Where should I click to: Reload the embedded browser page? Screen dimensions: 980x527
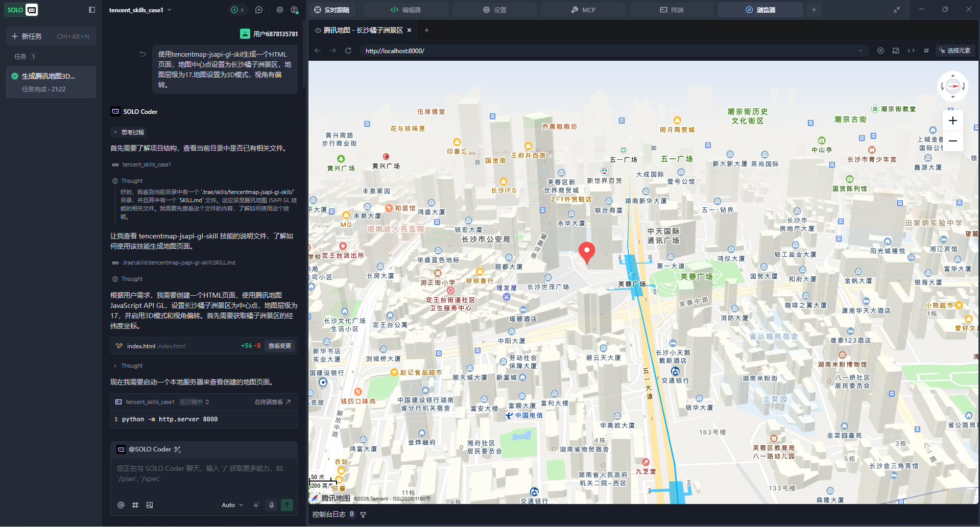click(x=348, y=51)
